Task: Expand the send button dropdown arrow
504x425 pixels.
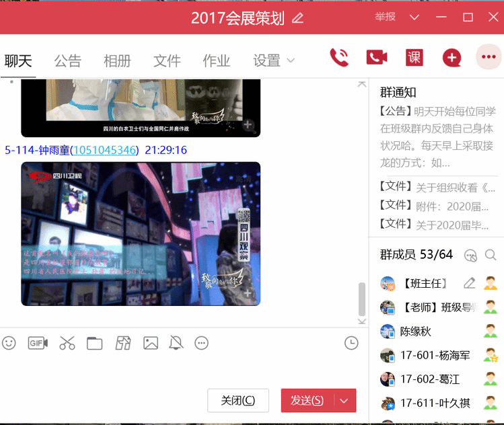Action: 345,401
